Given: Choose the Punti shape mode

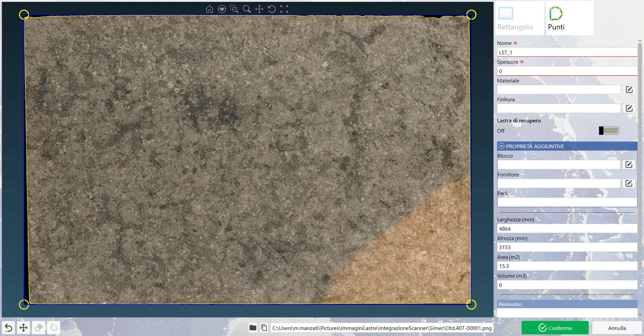Looking at the screenshot, I should click(x=570, y=18).
